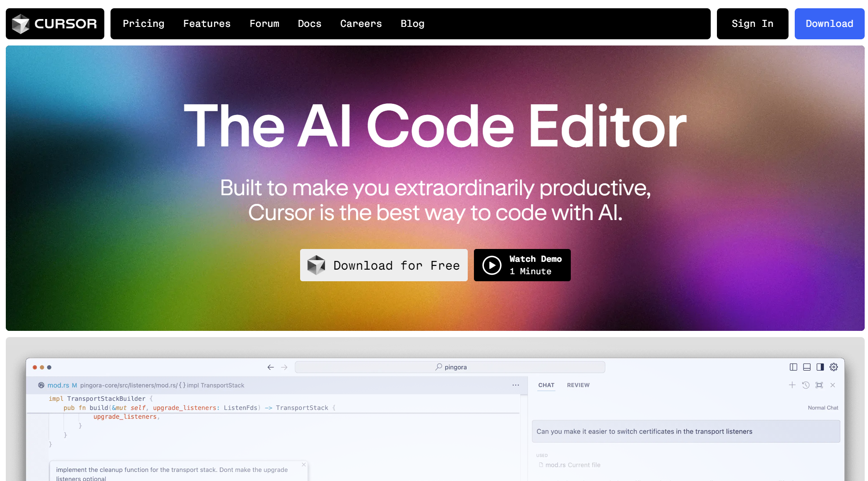Image resolution: width=868 pixels, height=481 pixels.
Task: Select the CHAT tab in side panel
Action: coord(546,385)
